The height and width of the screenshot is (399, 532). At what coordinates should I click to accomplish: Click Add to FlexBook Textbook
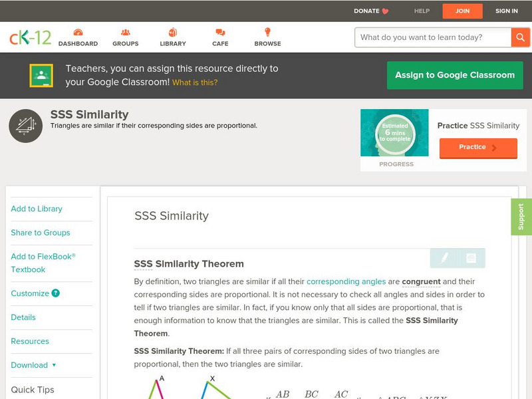43,263
